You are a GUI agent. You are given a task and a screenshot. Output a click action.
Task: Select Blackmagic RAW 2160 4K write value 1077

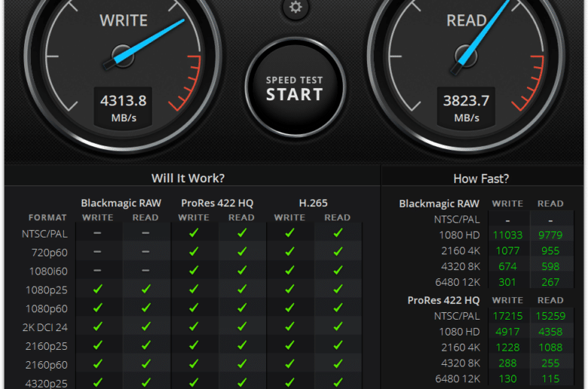[x=508, y=251]
